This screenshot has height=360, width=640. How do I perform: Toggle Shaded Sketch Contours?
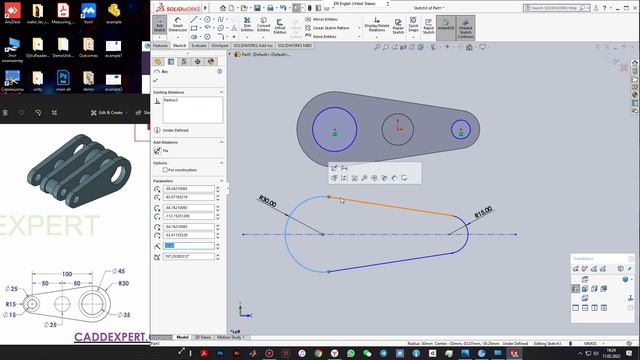(465, 28)
